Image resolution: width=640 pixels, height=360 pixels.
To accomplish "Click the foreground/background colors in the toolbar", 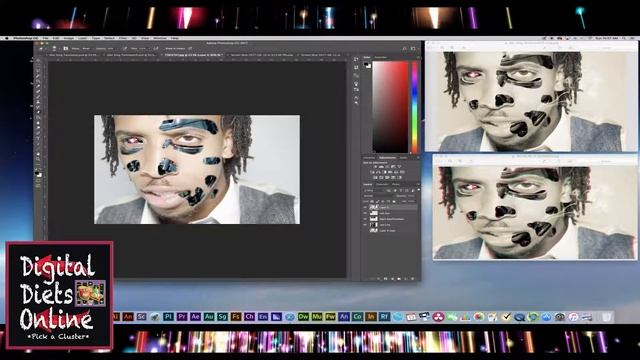I will point(38,174).
